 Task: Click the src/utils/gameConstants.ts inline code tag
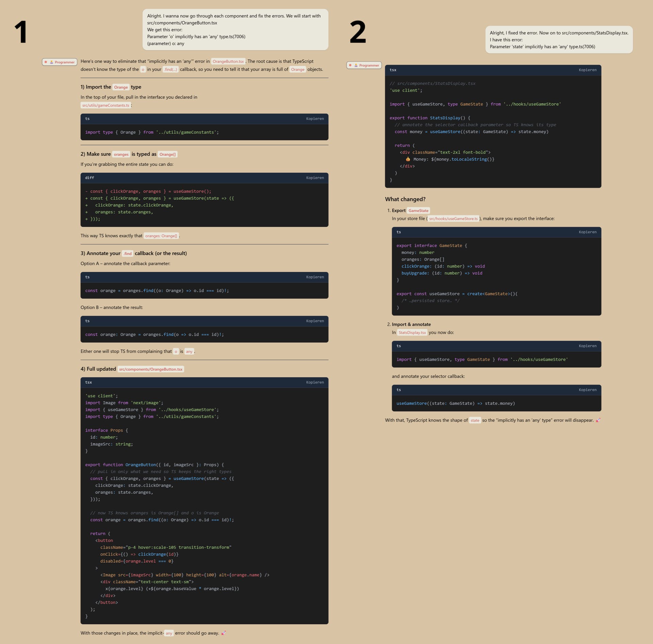click(x=106, y=105)
